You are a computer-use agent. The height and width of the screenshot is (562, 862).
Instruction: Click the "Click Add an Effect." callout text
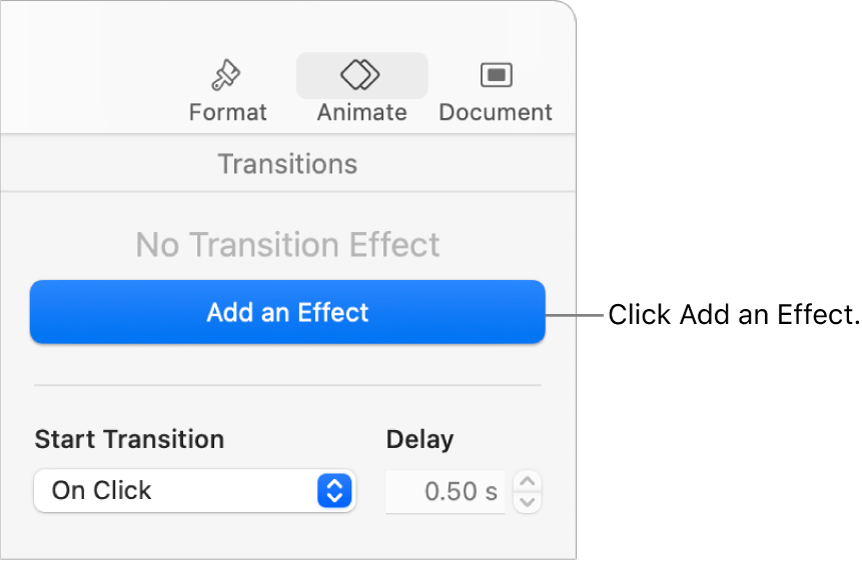click(x=734, y=316)
